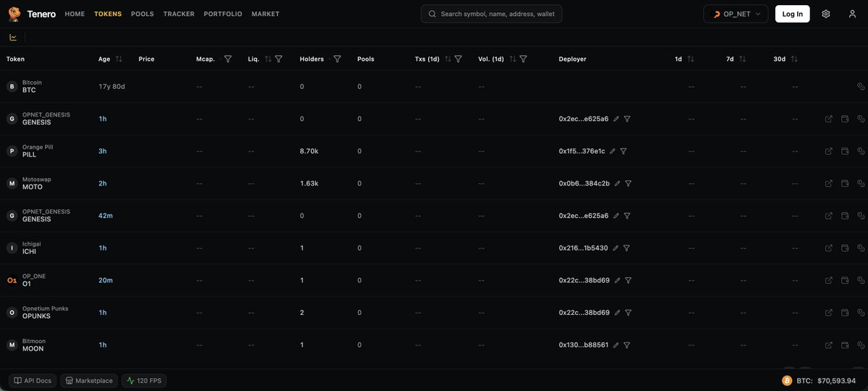Open API Docs link
The height and width of the screenshot is (391, 868).
(33, 380)
